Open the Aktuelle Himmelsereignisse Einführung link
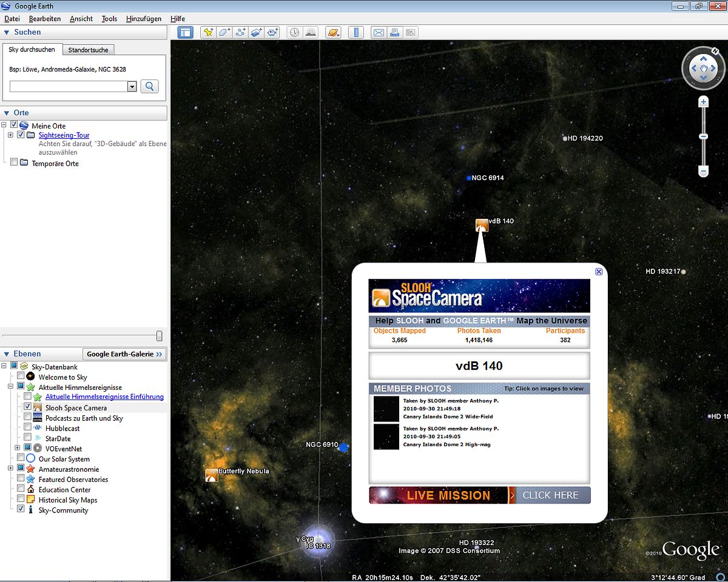 coord(104,397)
